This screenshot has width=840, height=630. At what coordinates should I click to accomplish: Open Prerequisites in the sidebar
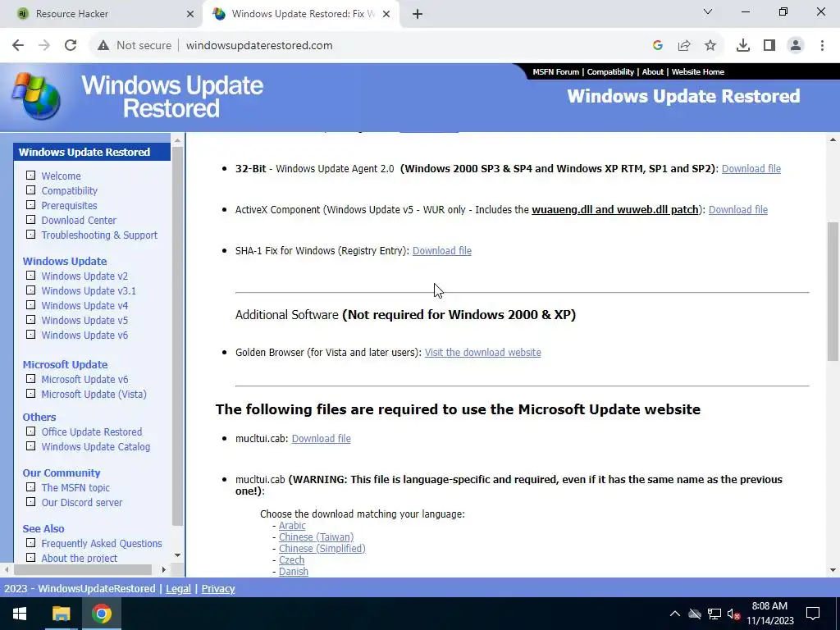click(x=69, y=206)
